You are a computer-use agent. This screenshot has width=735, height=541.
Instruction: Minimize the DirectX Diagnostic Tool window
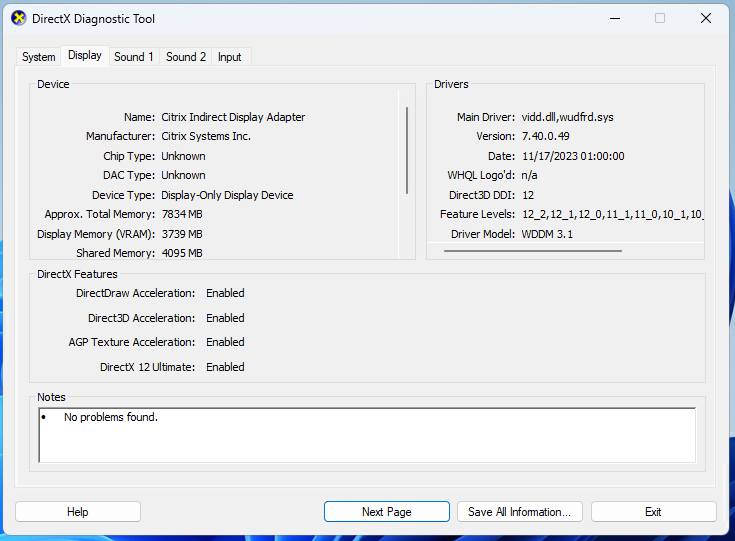tap(613, 18)
